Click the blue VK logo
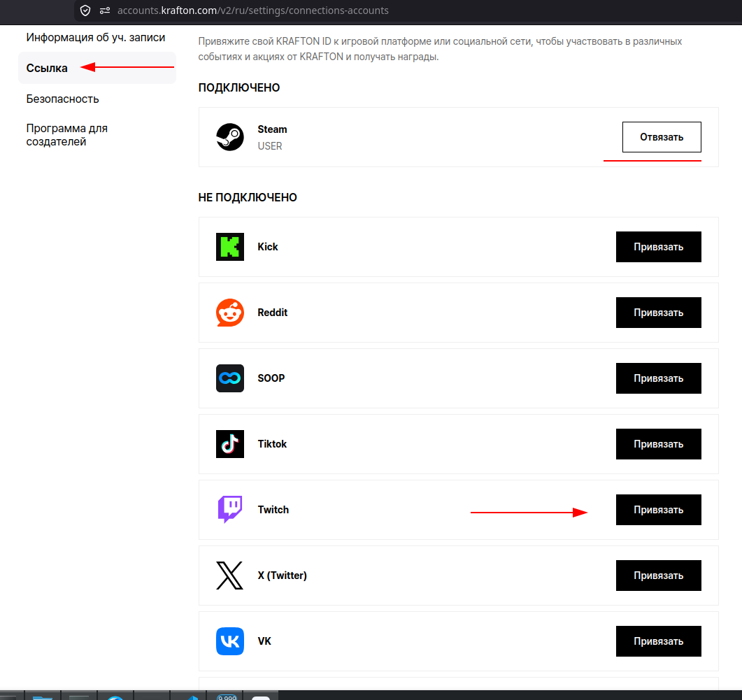Image resolution: width=742 pixels, height=700 pixels. pyautogui.click(x=230, y=641)
